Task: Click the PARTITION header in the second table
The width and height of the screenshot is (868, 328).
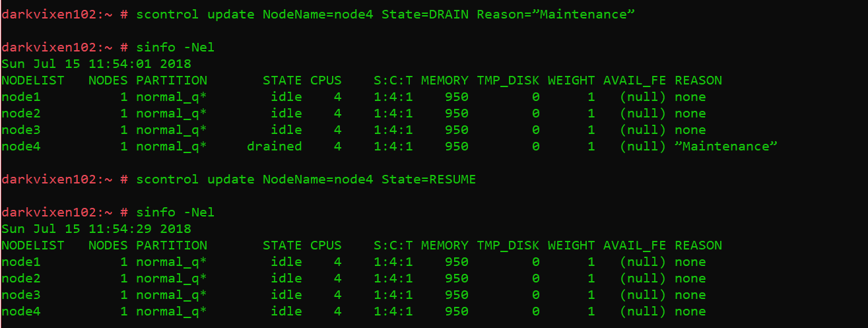Action: click(172, 246)
